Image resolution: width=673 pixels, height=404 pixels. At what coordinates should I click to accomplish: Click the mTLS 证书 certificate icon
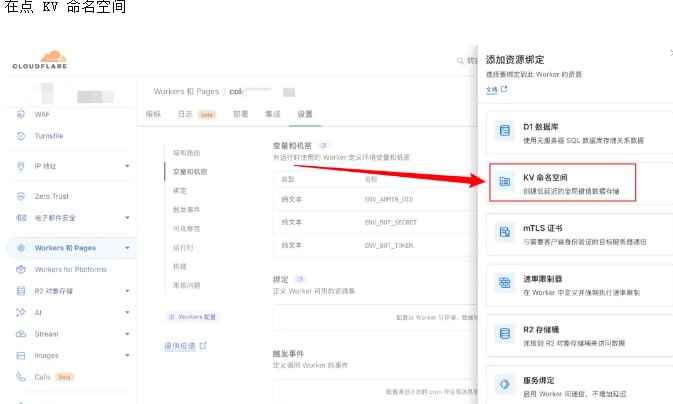[505, 232]
